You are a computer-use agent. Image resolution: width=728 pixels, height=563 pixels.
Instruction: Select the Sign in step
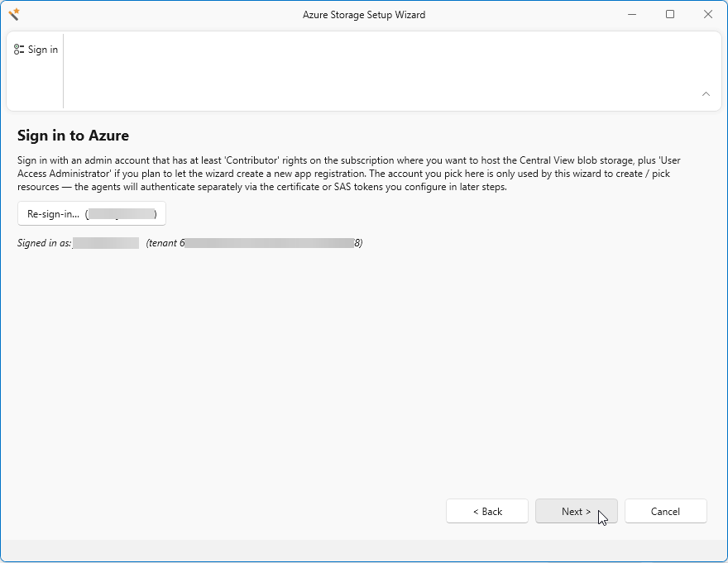(36, 50)
